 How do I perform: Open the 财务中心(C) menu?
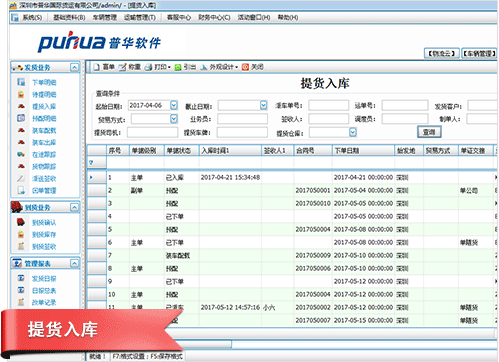[214, 17]
